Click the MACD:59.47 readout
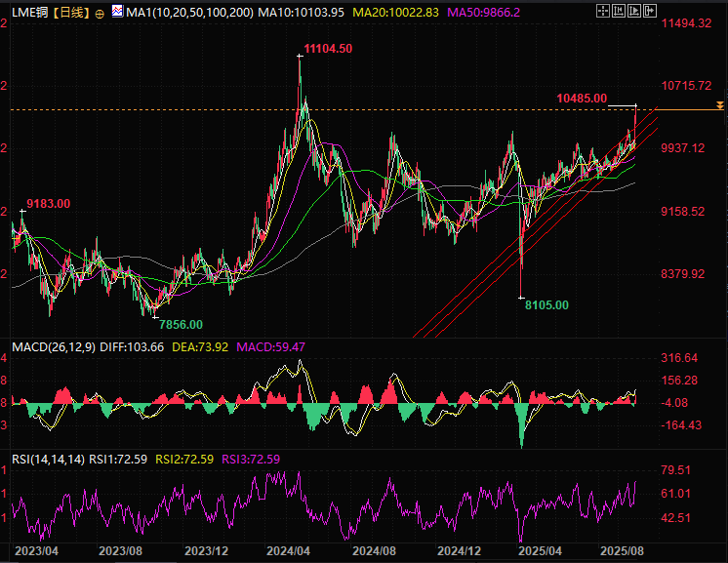Image resolution: width=728 pixels, height=563 pixels. click(x=270, y=347)
